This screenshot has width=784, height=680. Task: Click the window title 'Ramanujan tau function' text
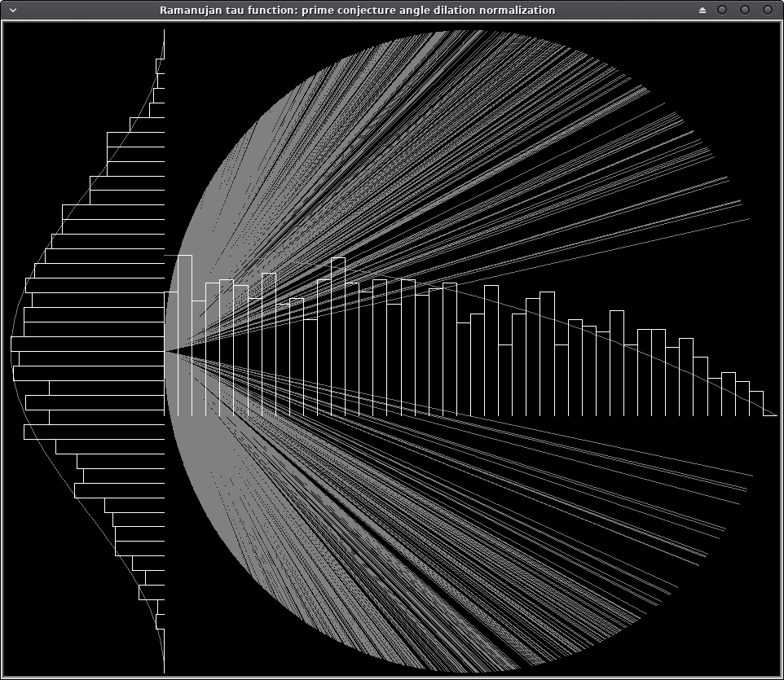[x=228, y=10]
